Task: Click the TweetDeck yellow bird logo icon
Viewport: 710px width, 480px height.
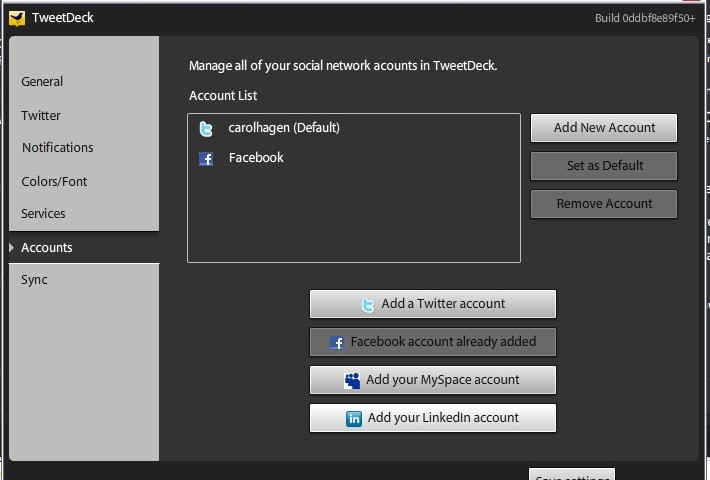Action: tap(17, 19)
